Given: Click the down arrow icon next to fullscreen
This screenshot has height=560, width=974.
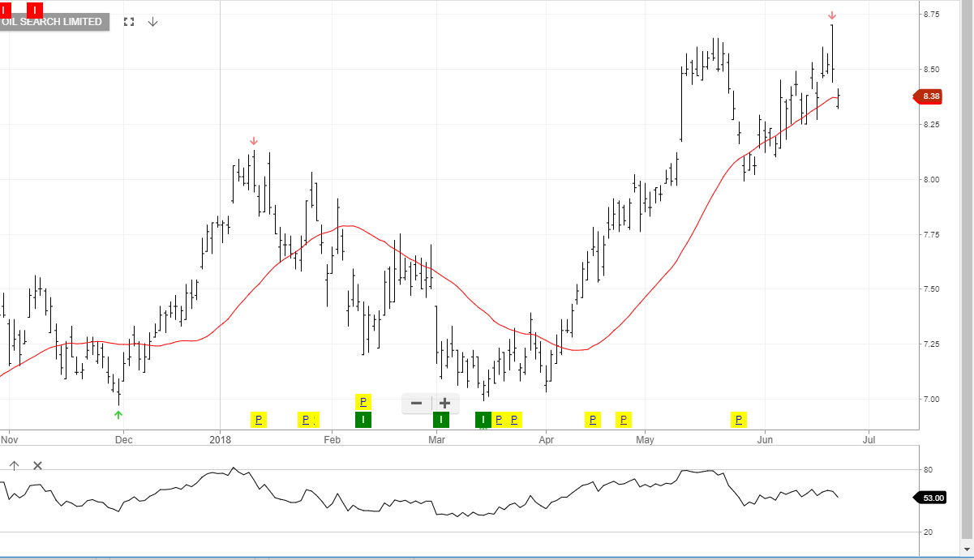Looking at the screenshot, I should point(152,22).
